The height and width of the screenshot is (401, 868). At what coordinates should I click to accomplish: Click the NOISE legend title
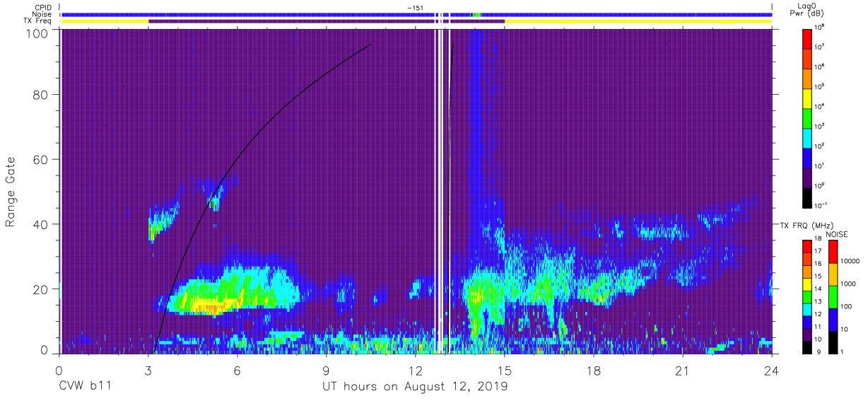click(x=838, y=233)
